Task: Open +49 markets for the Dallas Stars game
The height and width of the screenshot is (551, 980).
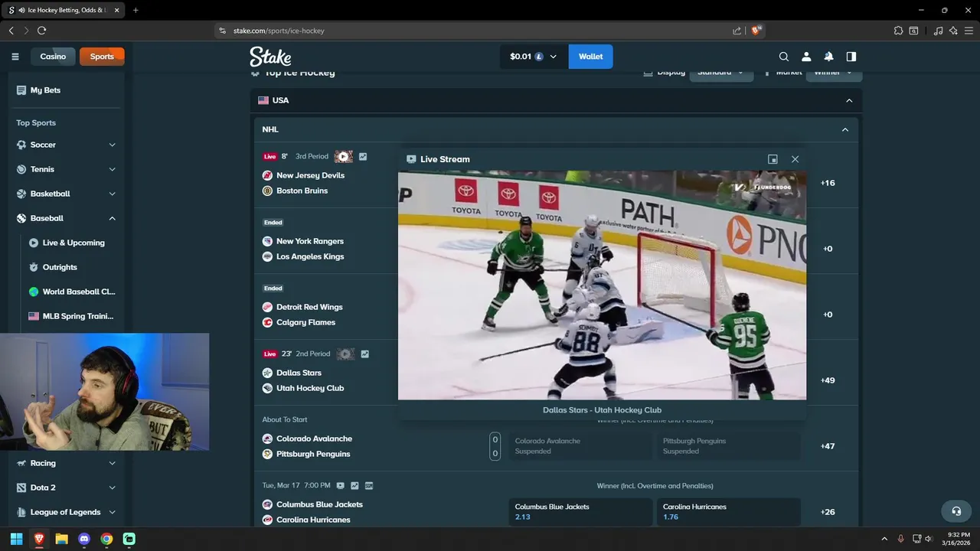Action: pos(828,380)
